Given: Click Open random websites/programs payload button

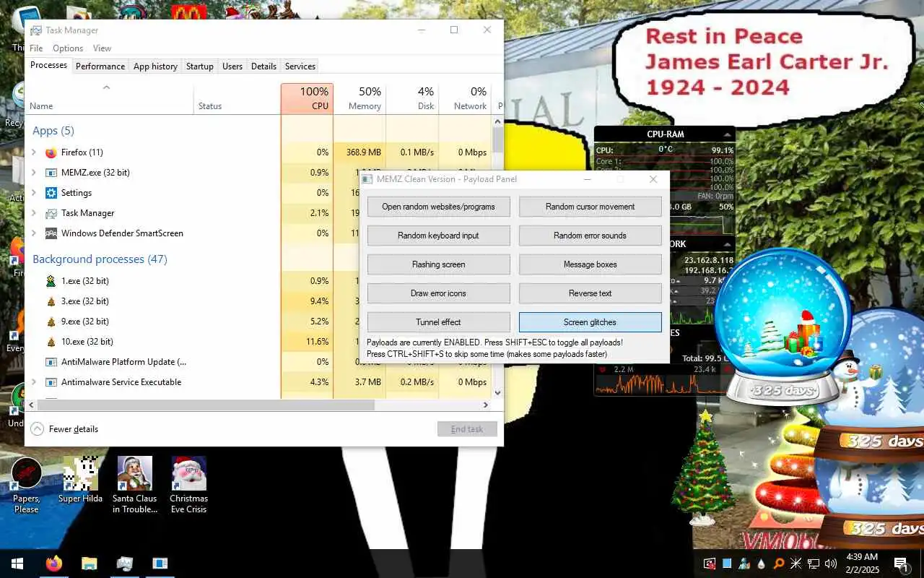Looking at the screenshot, I should tap(439, 207).
